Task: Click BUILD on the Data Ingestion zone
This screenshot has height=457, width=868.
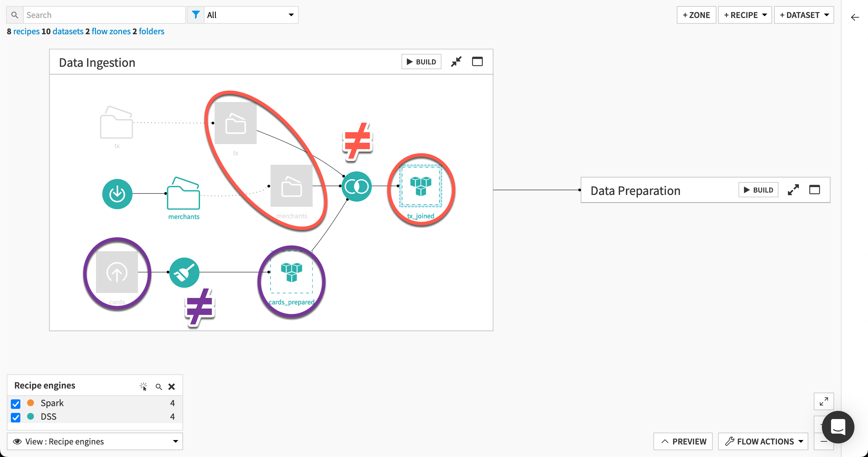Action: pyautogui.click(x=421, y=62)
